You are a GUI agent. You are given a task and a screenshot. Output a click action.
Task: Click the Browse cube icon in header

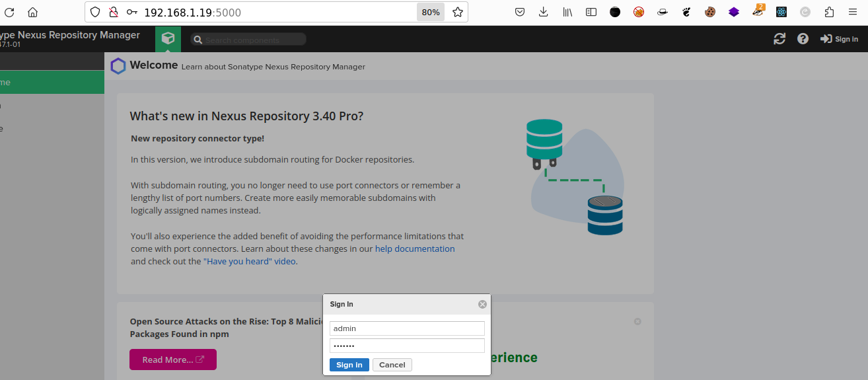[168, 38]
